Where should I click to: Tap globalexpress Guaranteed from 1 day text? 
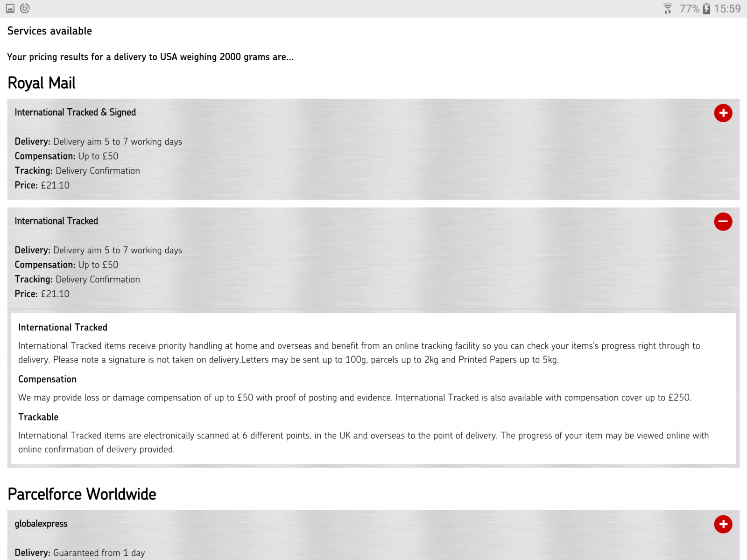(99, 553)
